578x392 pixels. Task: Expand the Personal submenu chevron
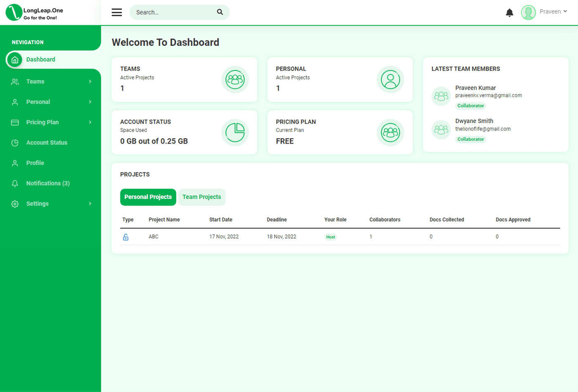(90, 102)
